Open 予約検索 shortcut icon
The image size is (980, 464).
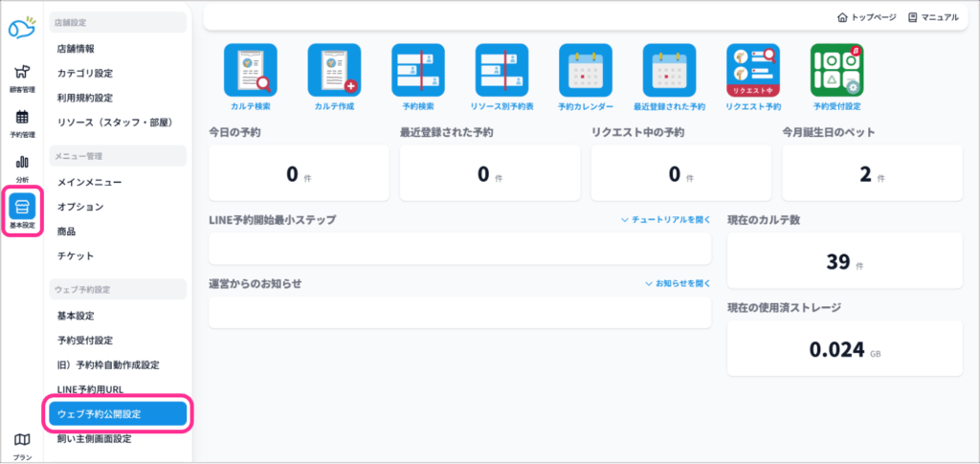click(x=418, y=71)
